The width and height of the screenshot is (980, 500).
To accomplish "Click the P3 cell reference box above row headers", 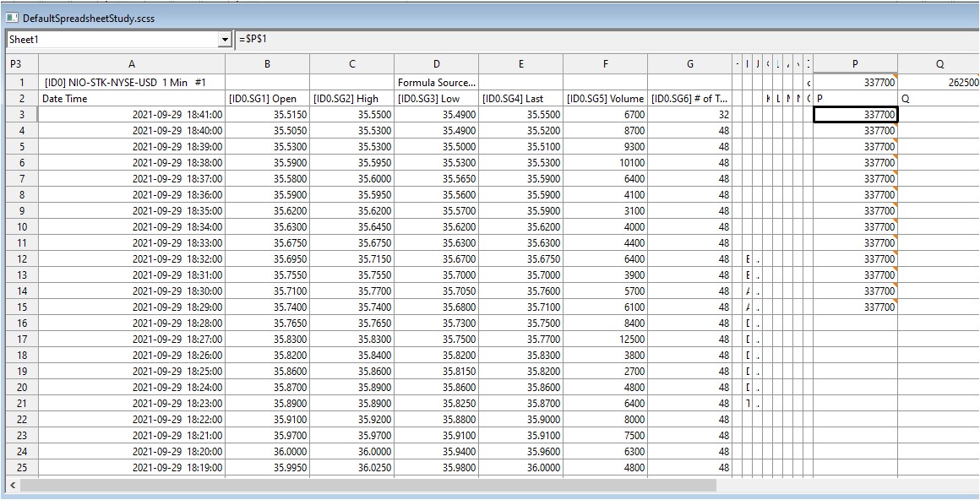I will [x=22, y=64].
